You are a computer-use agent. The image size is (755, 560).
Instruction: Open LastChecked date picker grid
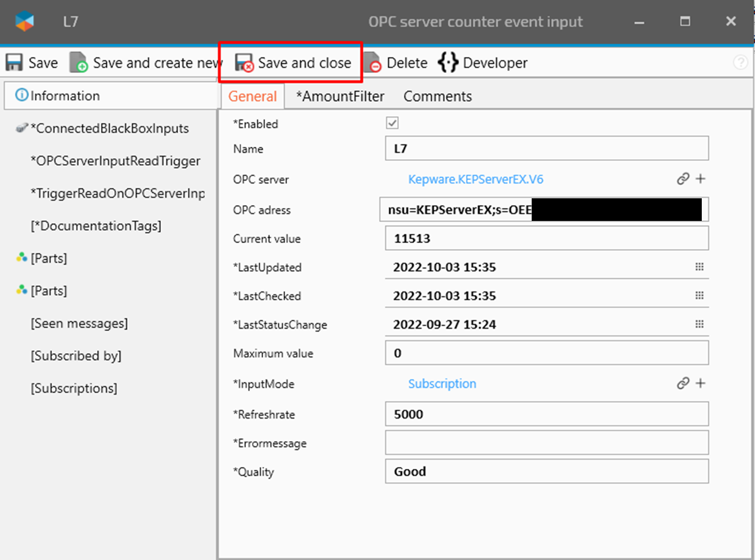699,296
